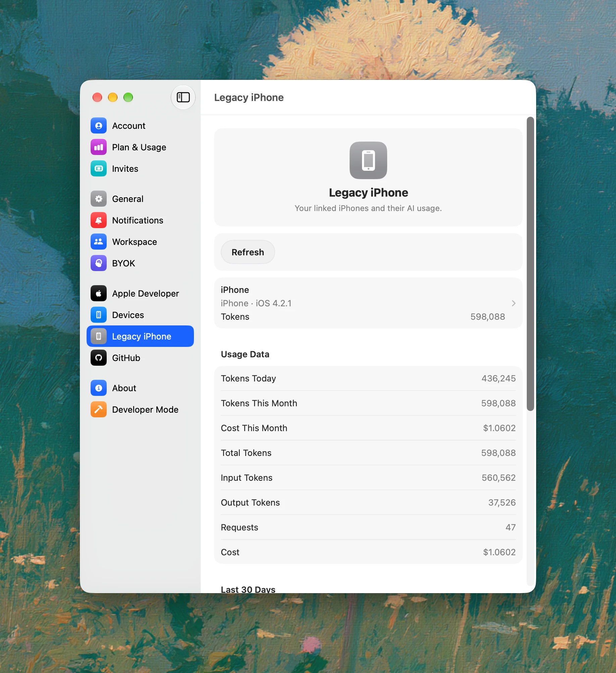Select the Notifications label in sidebar
The image size is (616, 673).
point(138,220)
